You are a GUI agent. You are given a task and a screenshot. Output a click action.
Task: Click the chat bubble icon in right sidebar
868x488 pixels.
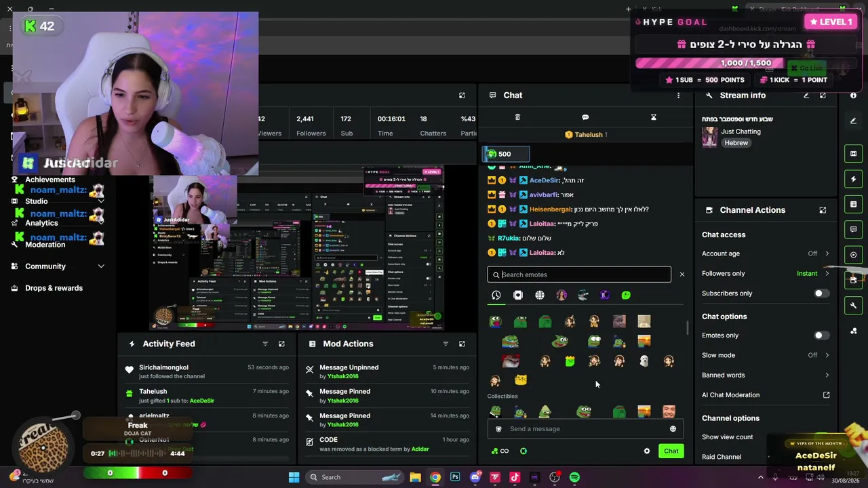click(853, 229)
